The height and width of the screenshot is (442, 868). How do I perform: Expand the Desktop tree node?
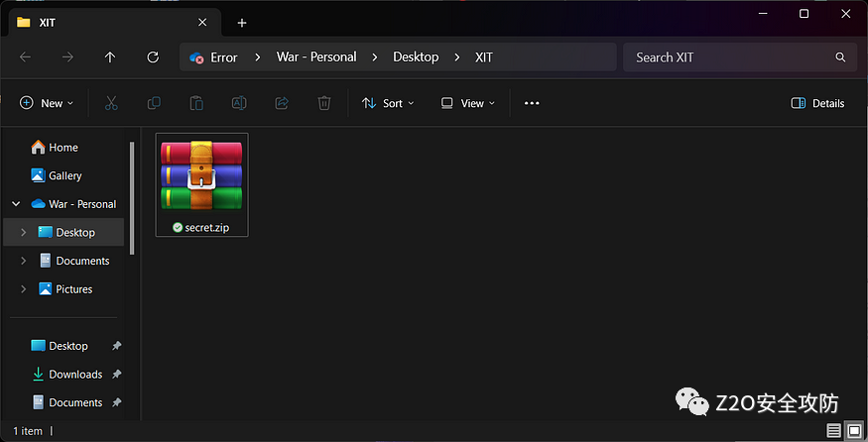tap(23, 232)
